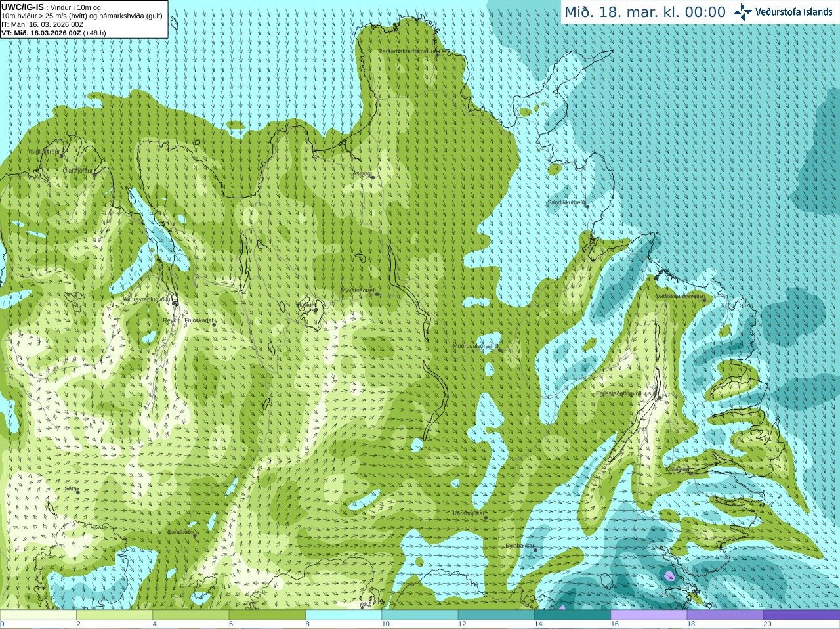Click the IT: Mán. 16. 03. 2026 00Z line
840x629 pixels.
tap(43, 24)
